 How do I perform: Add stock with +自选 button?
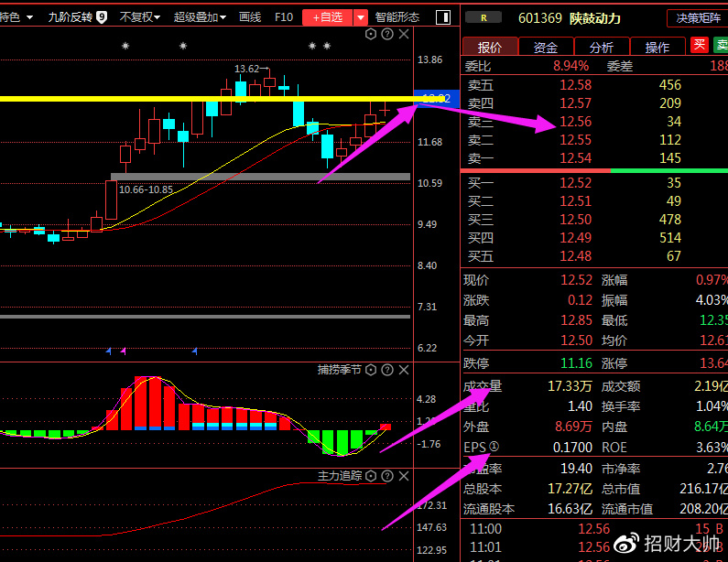327,17
